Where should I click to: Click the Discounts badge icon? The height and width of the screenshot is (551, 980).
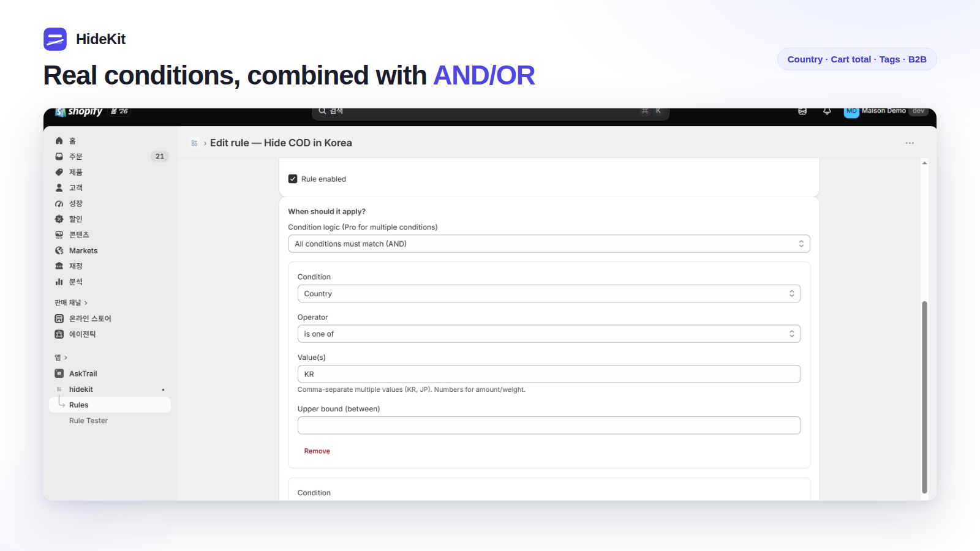[59, 219]
